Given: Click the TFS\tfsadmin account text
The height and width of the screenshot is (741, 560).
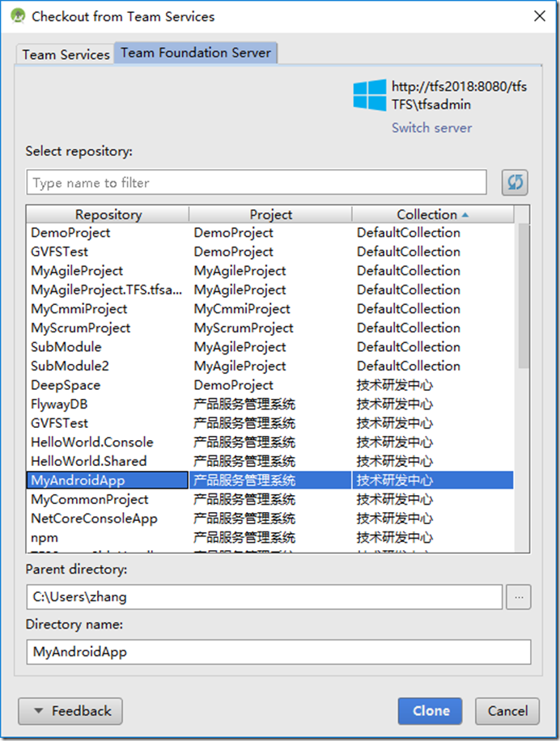Looking at the screenshot, I should click(x=431, y=104).
